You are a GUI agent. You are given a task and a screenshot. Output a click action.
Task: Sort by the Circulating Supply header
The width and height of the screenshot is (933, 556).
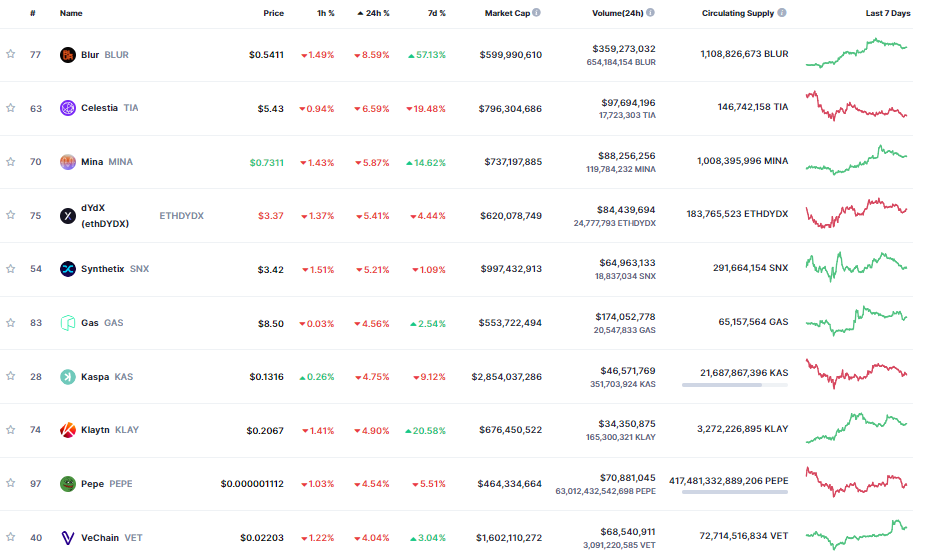(738, 13)
